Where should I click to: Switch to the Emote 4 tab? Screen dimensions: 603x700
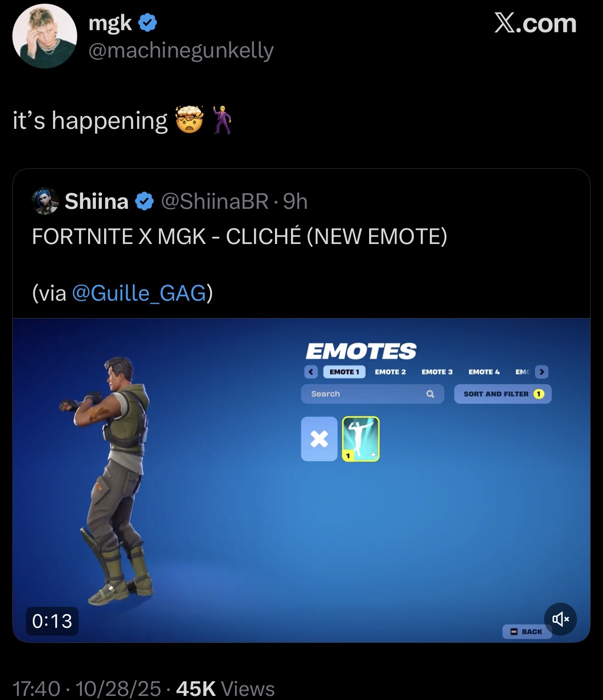484,372
